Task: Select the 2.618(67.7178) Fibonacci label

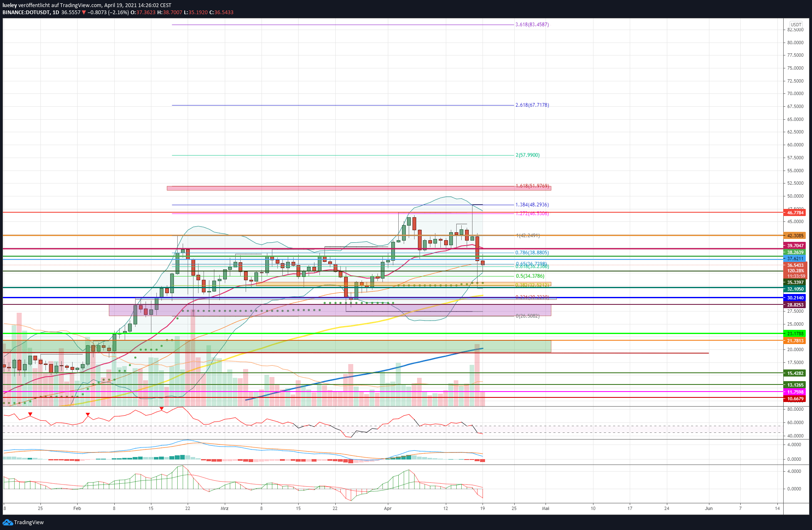Action: tap(532, 105)
